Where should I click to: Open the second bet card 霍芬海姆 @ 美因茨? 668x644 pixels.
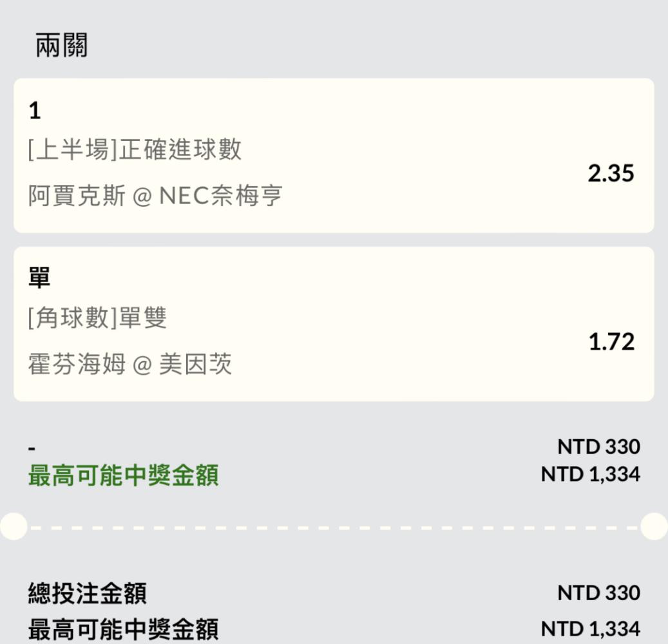[334, 324]
